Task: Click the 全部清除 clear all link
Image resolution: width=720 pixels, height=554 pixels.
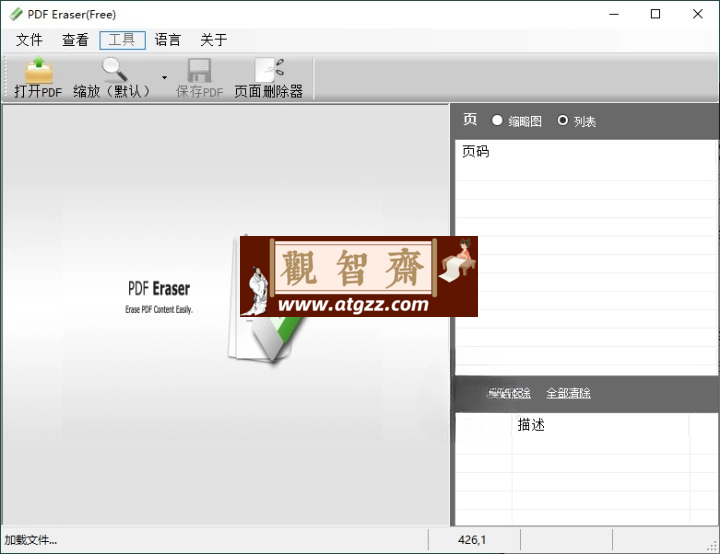Action: tap(568, 393)
